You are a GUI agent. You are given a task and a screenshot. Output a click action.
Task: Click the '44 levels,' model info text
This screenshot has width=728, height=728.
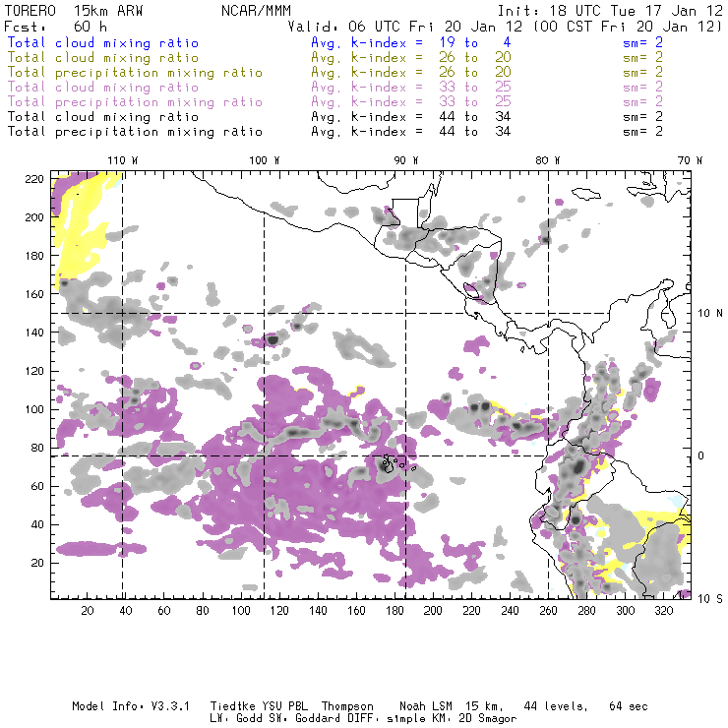pyautogui.click(x=556, y=706)
